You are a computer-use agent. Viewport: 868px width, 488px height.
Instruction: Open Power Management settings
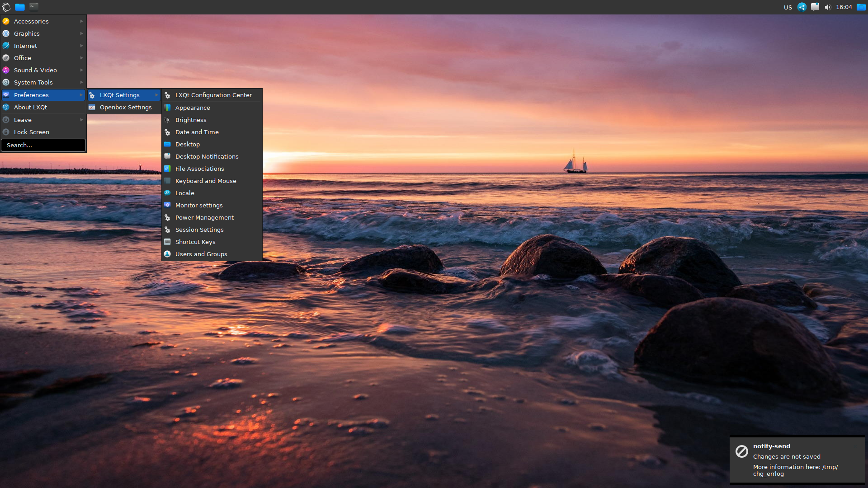pos(212,217)
